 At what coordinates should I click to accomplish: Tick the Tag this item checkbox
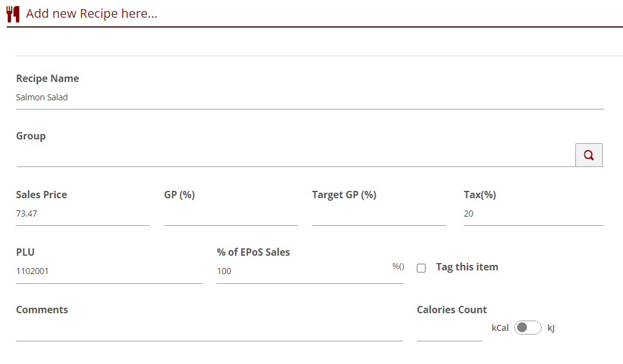click(421, 268)
